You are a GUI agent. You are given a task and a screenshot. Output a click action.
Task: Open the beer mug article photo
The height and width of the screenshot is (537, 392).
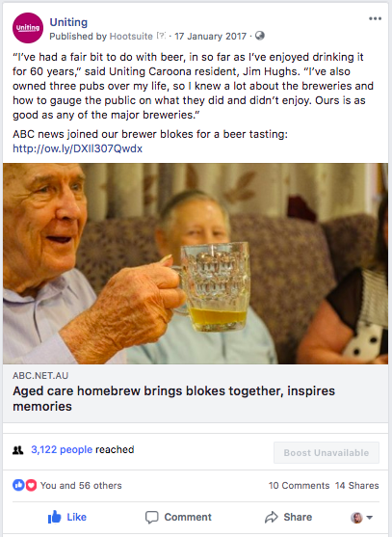(x=196, y=263)
